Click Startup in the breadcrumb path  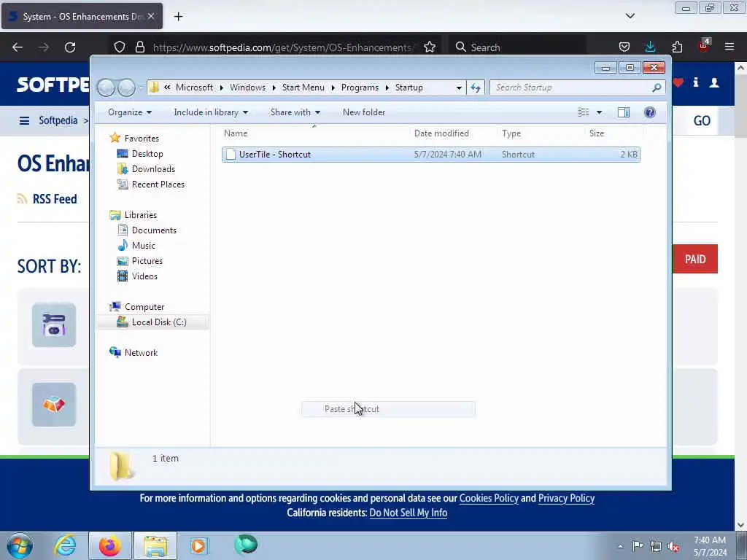coord(409,87)
